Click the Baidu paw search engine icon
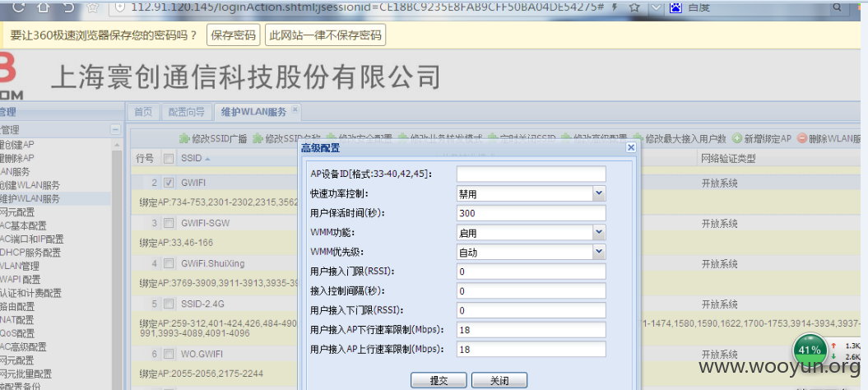The width and height of the screenshot is (868, 390). (x=676, y=7)
